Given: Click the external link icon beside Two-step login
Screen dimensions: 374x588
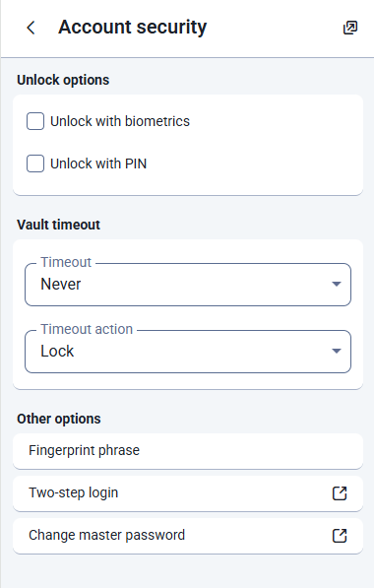Looking at the screenshot, I should (340, 493).
